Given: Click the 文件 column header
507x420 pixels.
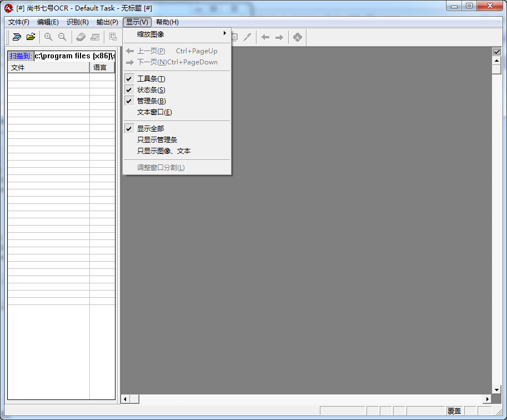Looking at the screenshot, I should click(x=48, y=68).
